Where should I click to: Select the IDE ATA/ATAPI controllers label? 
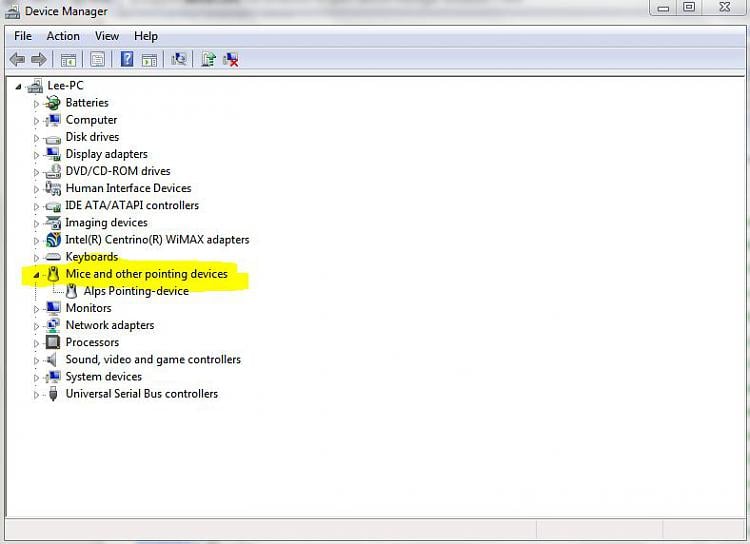click(x=132, y=206)
